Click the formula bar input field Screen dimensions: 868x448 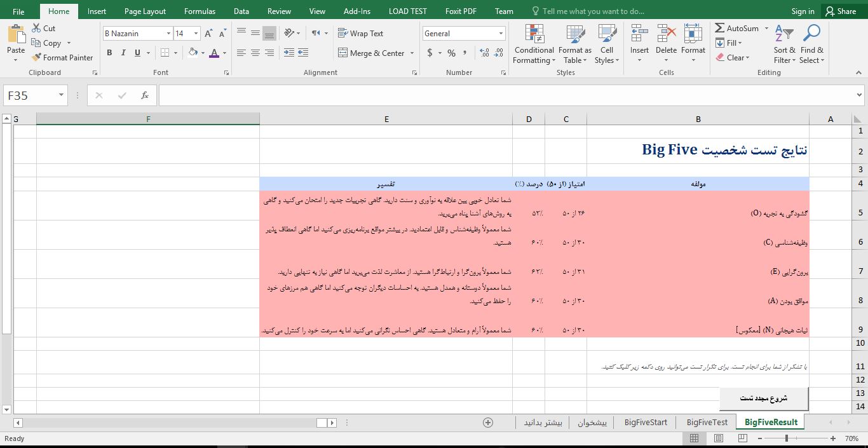(x=506, y=95)
